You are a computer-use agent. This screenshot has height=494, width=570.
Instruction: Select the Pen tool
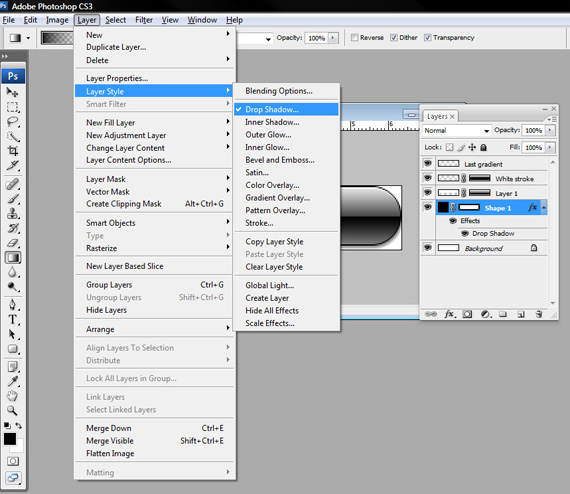pyautogui.click(x=13, y=305)
